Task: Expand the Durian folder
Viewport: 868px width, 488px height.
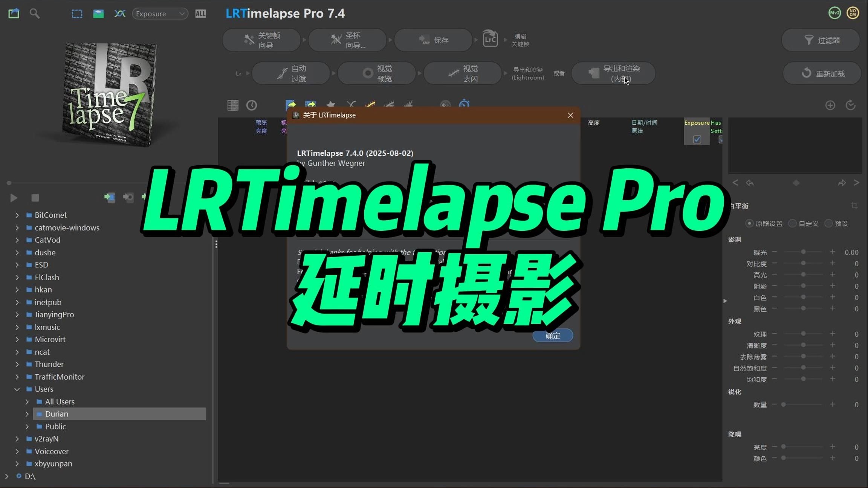Action: point(27,414)
